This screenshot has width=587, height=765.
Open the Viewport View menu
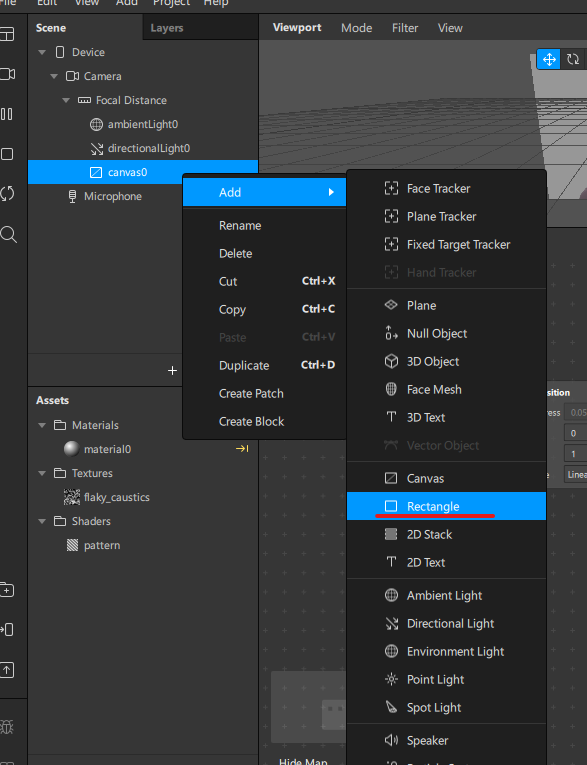pyautogui.click(x=450, y=28)
